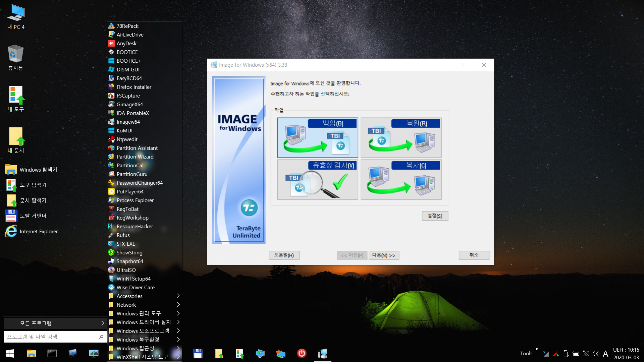Viewport: 644px width, 362px height.
Task: Click the << 이전(P) previous button
Action: (352, 255)
